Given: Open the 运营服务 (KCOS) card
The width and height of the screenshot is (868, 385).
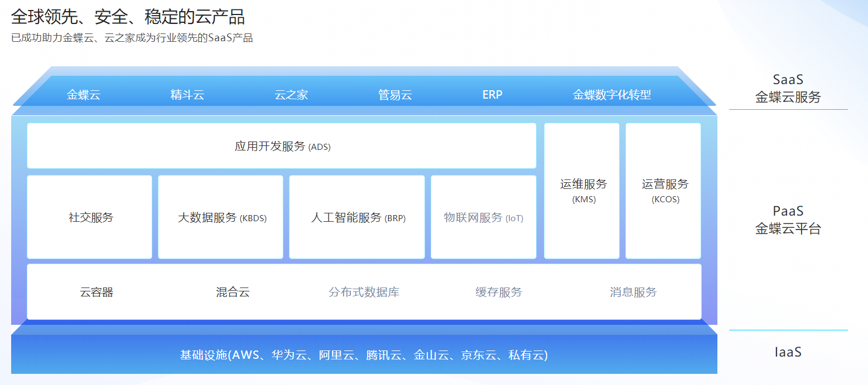Looking at the screenshot, I should 663,191.
